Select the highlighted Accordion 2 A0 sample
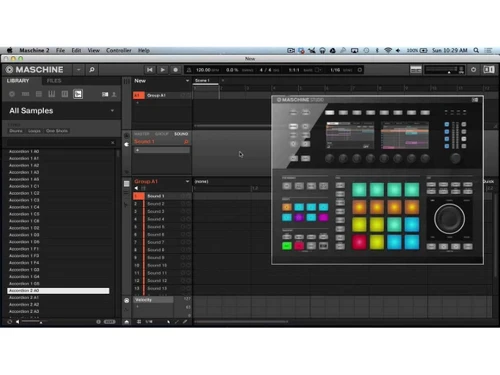The height and width of the screenshot is (375, 500). 58,291
